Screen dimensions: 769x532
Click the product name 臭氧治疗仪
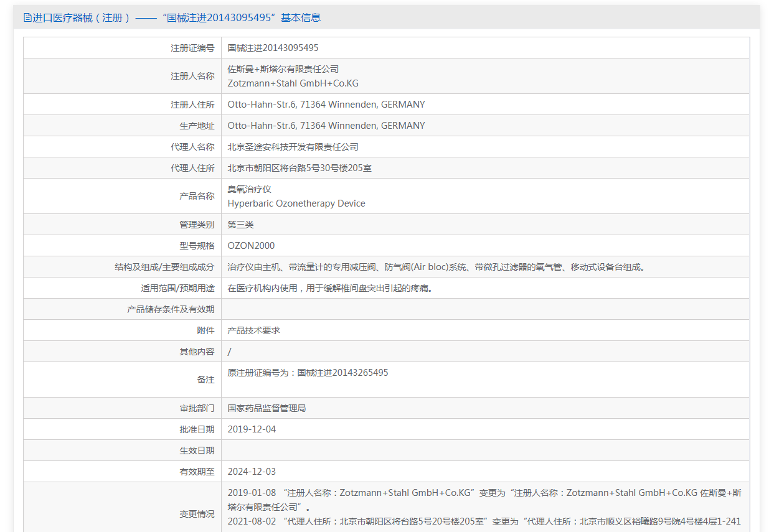[x=250, y=189]
